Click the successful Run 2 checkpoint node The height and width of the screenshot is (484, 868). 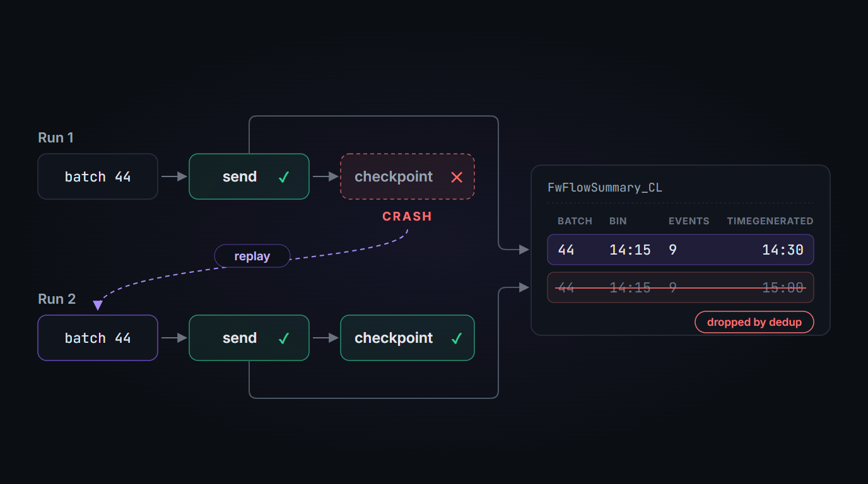(x=408, y=338)
